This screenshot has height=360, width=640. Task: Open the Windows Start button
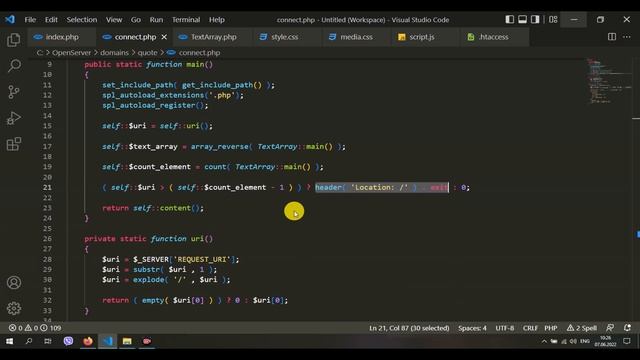coord(9,341)
